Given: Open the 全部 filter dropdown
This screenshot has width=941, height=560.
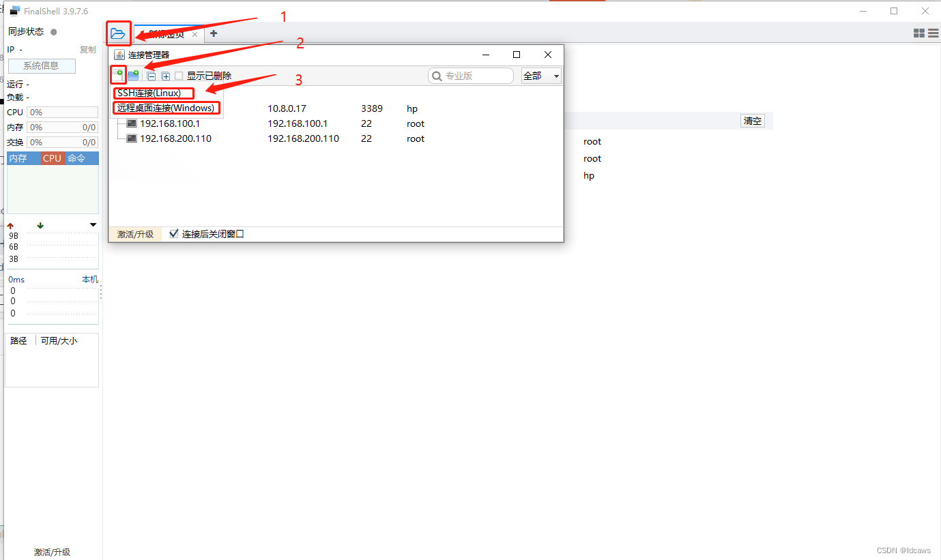Looking at the screenshot, I should coord(541,76).
